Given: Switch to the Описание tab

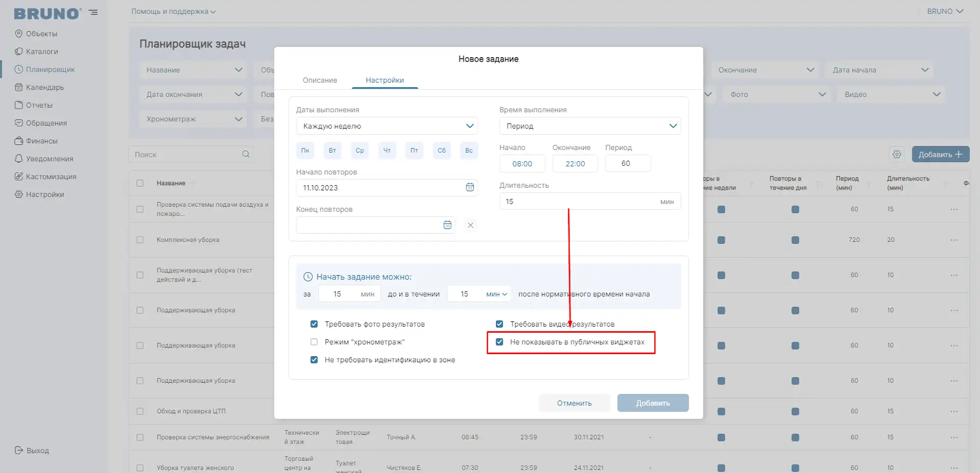Looking at the screenshot, I should tap(320, 80).
